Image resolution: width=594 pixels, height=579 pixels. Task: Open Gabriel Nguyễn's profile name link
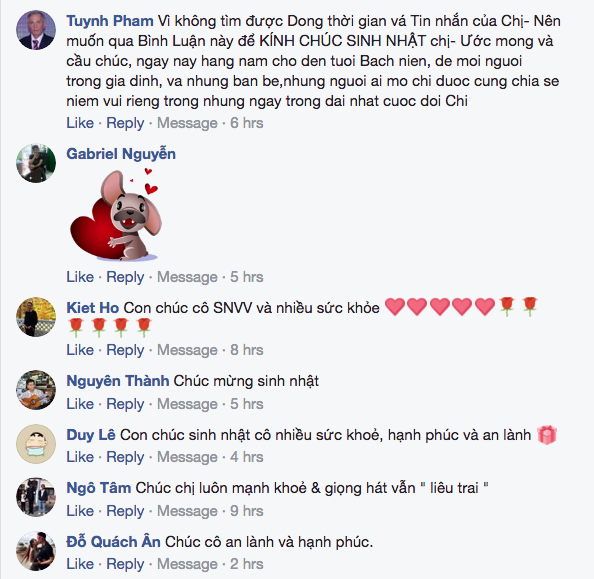[121, 154]
